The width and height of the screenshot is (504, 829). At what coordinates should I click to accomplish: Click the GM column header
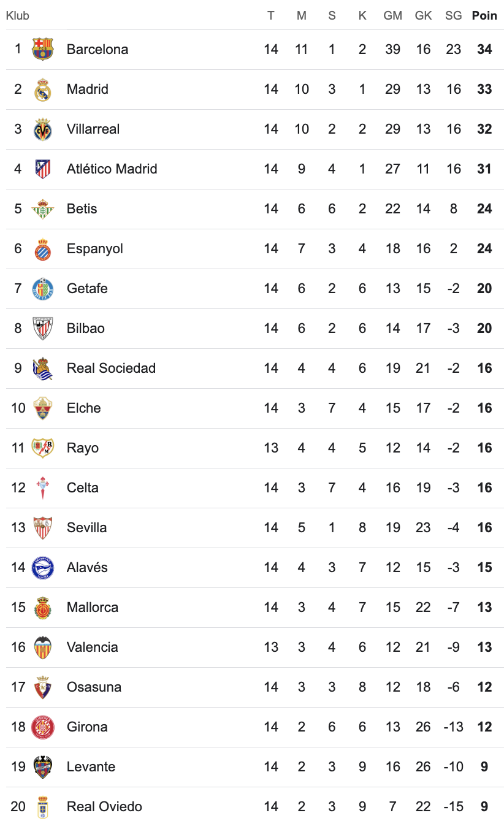[393, 16]
